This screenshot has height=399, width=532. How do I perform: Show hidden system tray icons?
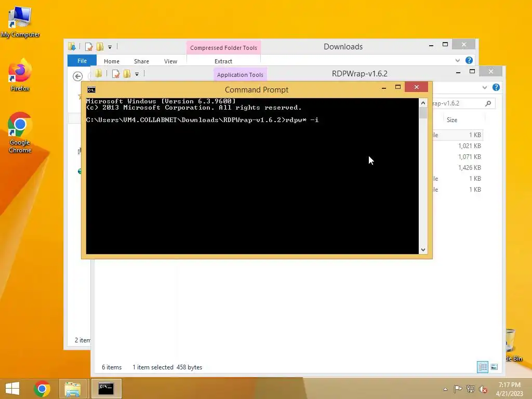445,389
